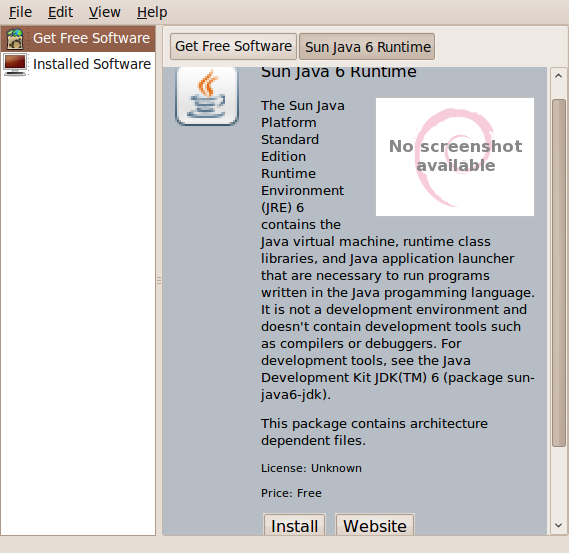This screenshot has width=569, height=553.
Task: Open the File menu
Action: 20,12
